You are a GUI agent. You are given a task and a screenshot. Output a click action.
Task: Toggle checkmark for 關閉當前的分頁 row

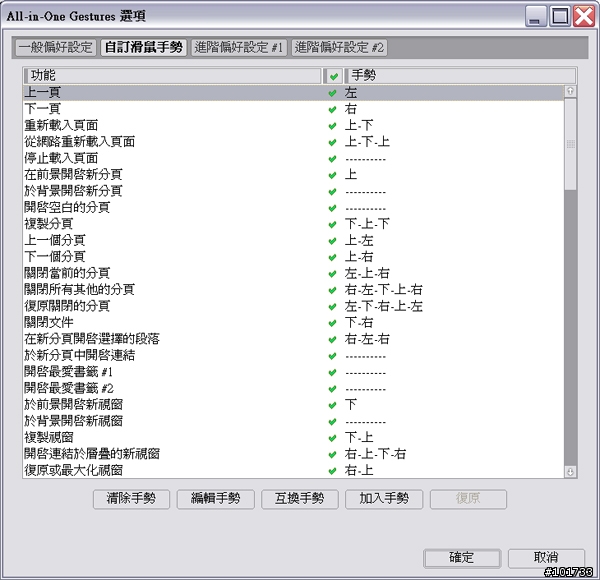332,274
